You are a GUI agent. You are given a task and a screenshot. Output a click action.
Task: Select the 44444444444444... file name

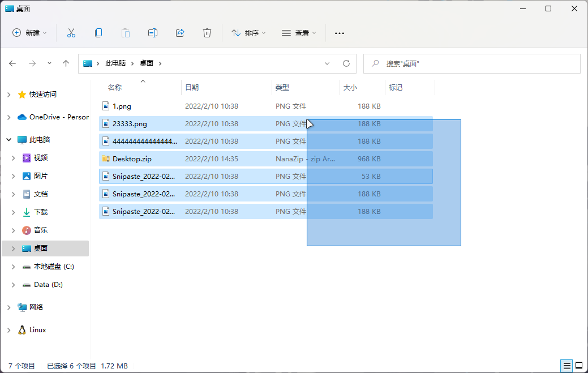click(145, 142)
